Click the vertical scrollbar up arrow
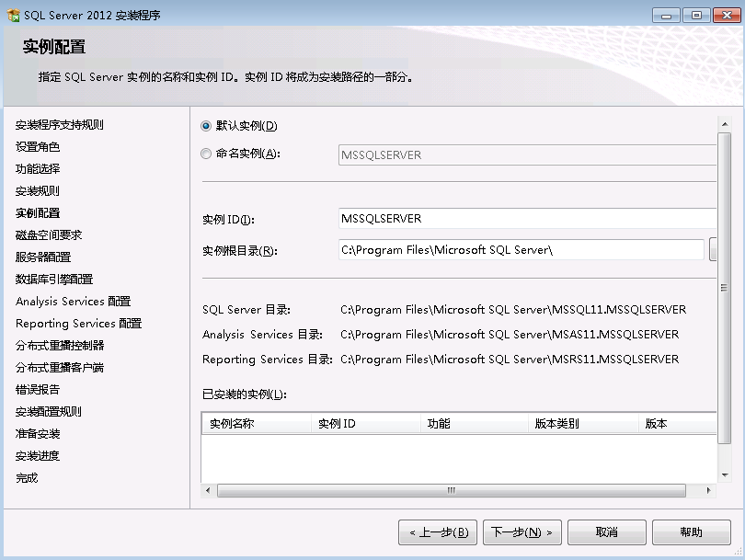This screenshot has width=745, height=560. pos(725,124)
